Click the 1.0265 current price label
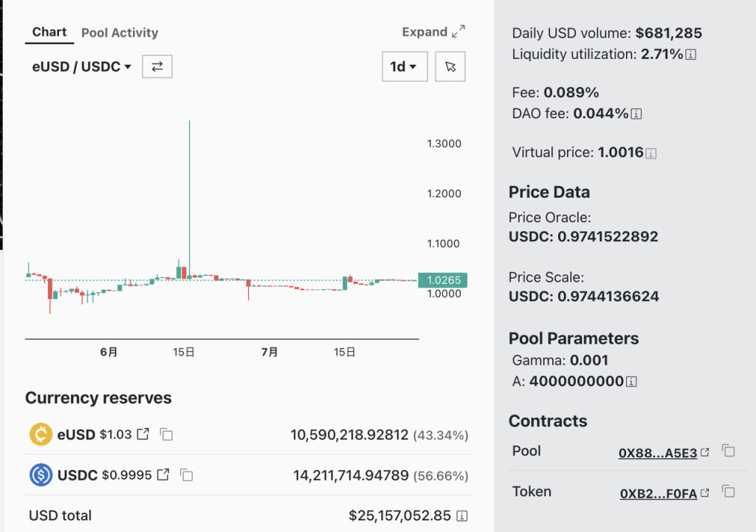The height and width of the screenshot is (532, 756). (x=443, y=280)
